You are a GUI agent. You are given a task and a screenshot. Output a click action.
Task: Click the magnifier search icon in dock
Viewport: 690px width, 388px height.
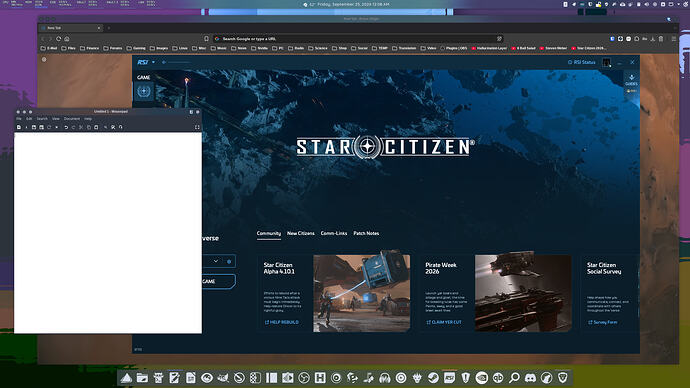[x=514, y=377]
